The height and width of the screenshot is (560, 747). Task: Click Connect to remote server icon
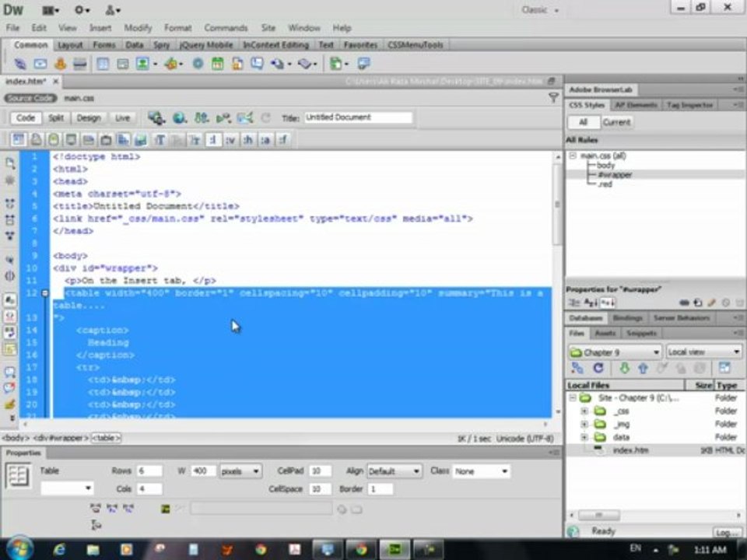pyautogui.click(x=577, y=368)
